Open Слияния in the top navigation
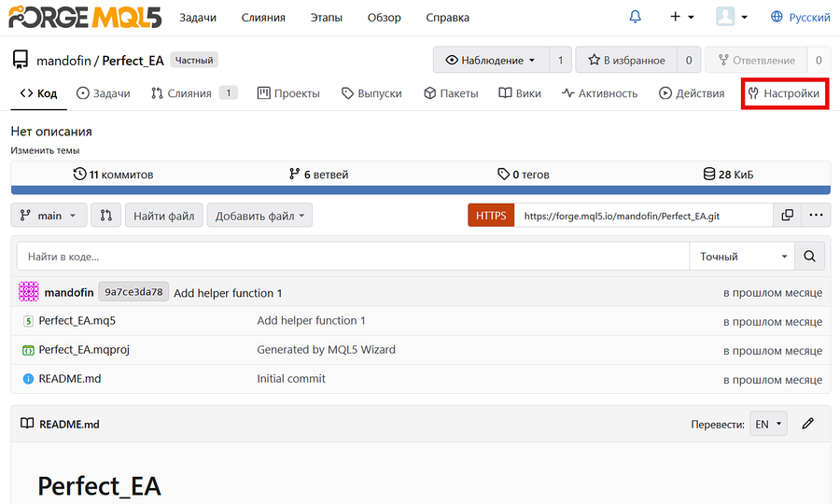This screenshot has height=504, width=840. pyautogui.click(x=263, y=18)
